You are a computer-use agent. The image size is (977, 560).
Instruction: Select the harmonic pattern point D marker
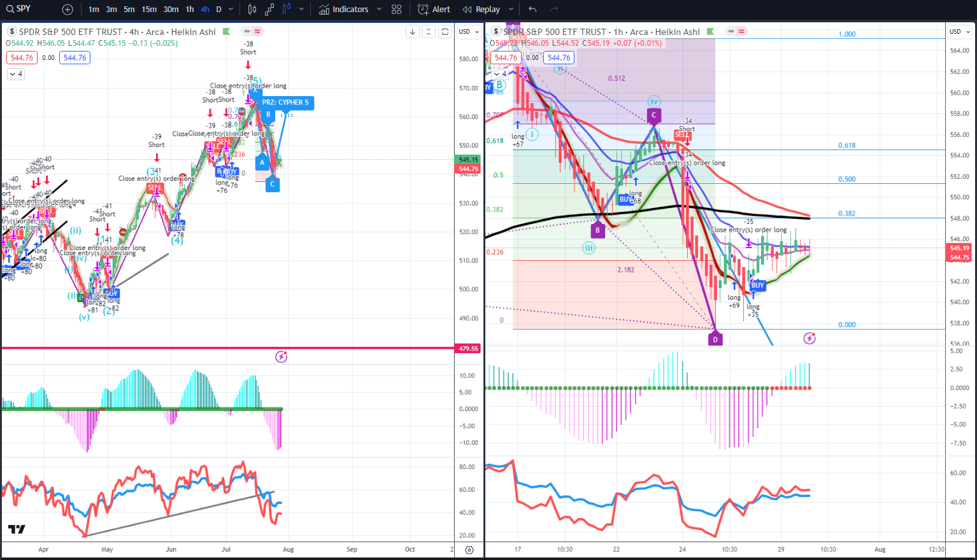715,339
